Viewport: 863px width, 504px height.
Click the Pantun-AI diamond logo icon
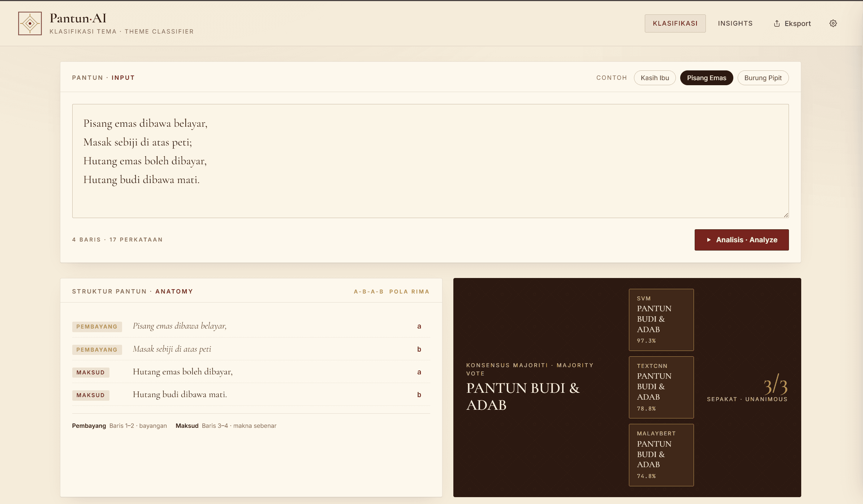[30, 23]
